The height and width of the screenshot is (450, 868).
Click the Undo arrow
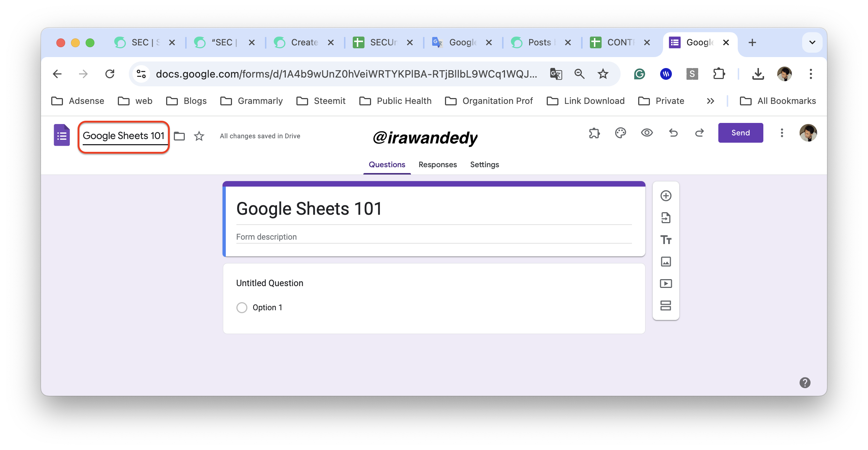point(673,133)
